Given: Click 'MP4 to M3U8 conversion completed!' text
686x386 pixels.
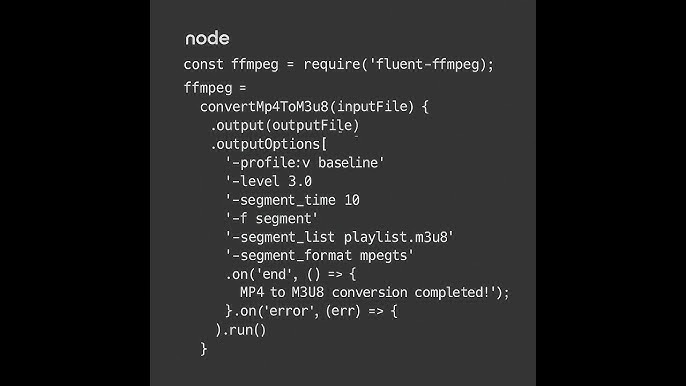Looking at the screenshot, I should click(x=367, y=292).
